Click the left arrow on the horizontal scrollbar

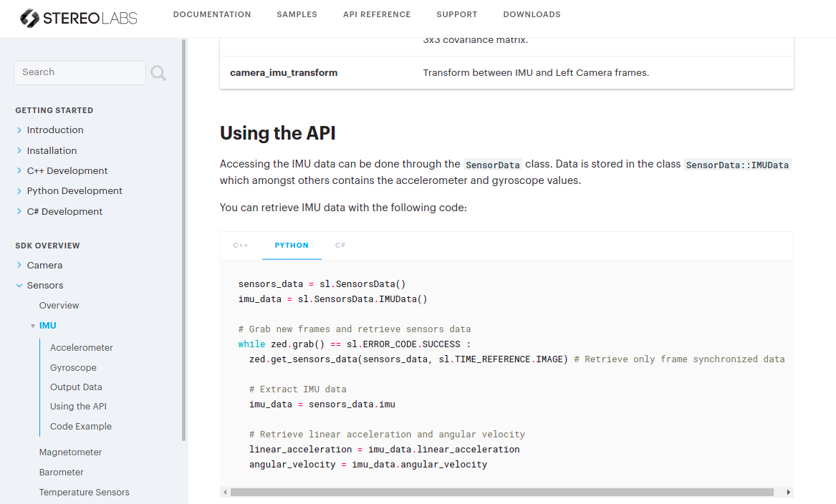tap(224, 492)
